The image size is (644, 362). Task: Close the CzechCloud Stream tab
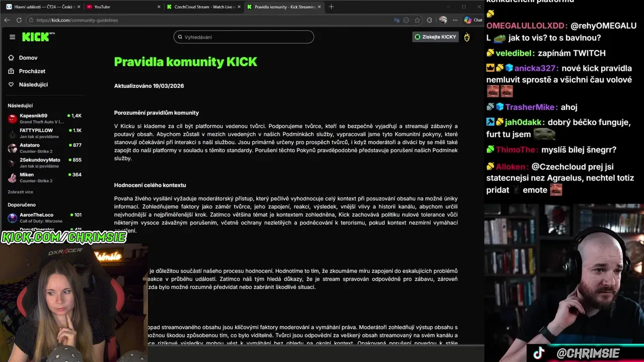coord(239,7)
